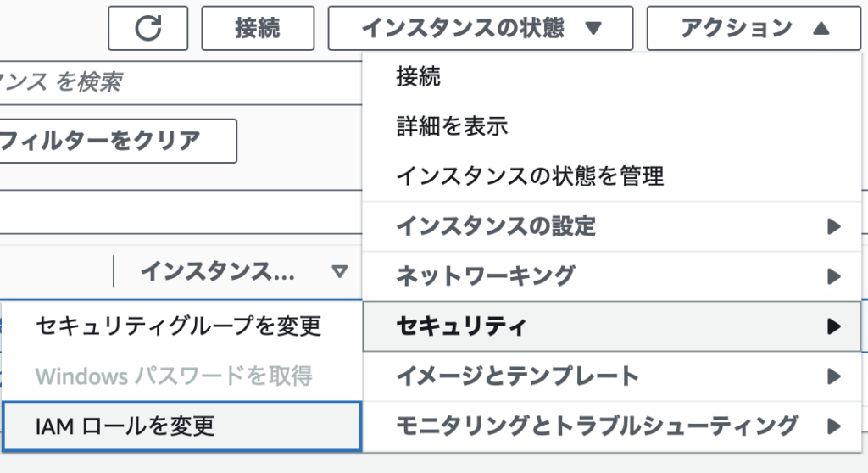
Task: Open the セキュリティ submenu entry
Action: (x=612, y=326)
